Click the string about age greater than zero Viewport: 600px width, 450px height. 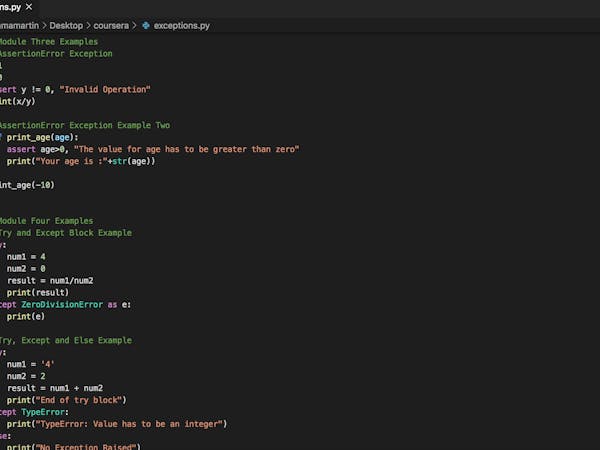186,149
